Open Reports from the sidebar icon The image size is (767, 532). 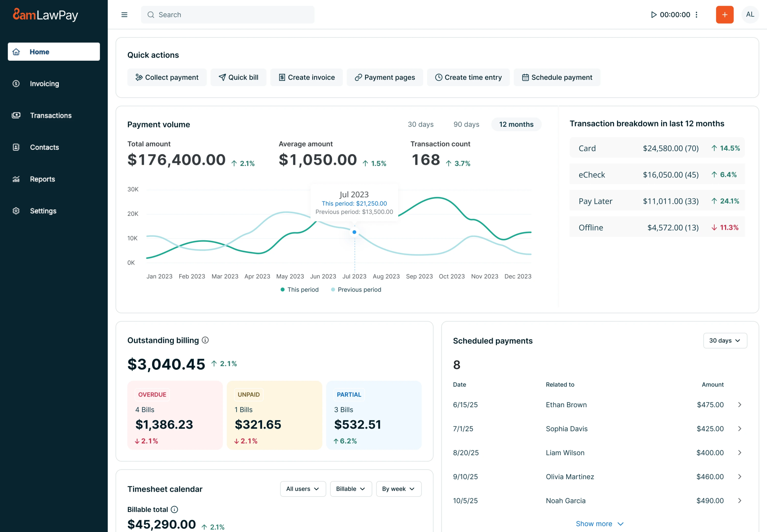click(16, 179)
